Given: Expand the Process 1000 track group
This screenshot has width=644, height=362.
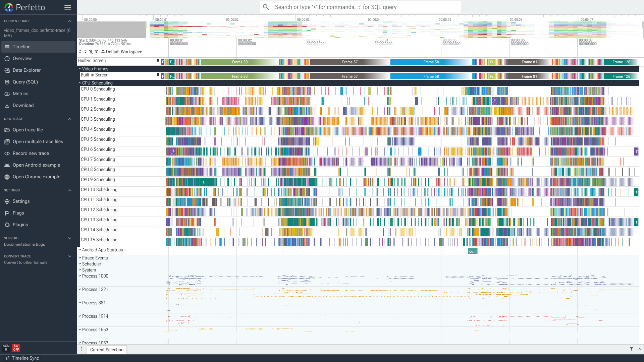Looking at the screenshot, I should pyautogui.click(x=80, y=276).
